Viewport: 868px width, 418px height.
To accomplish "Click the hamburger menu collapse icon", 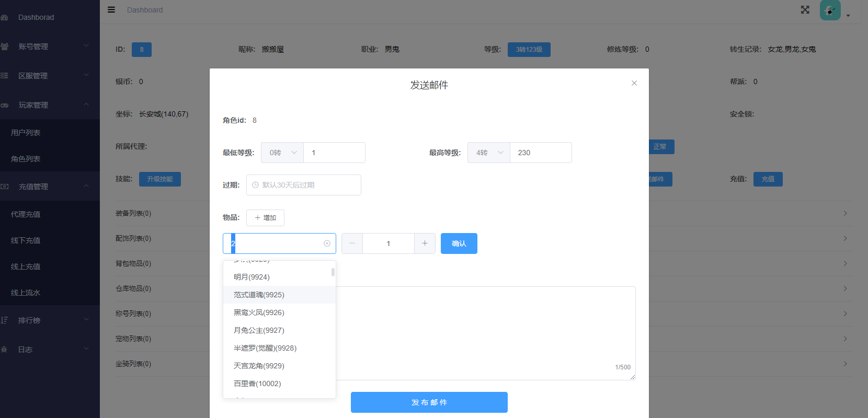I will click(111, 9).
